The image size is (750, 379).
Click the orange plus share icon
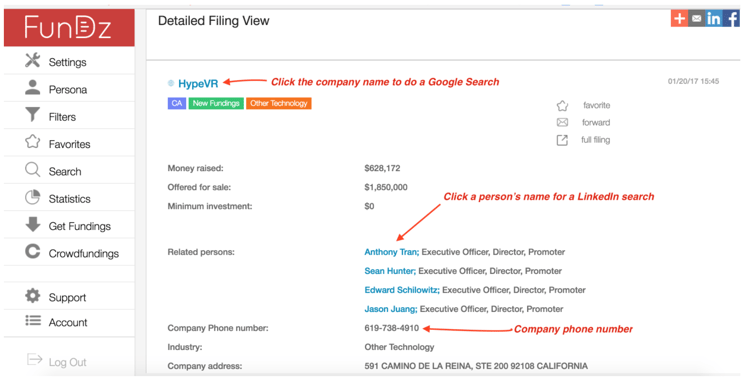click(x=679, y=19)
